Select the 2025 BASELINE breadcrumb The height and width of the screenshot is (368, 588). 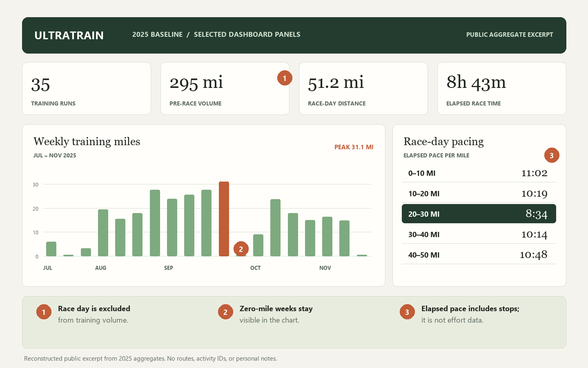[157, 34]
